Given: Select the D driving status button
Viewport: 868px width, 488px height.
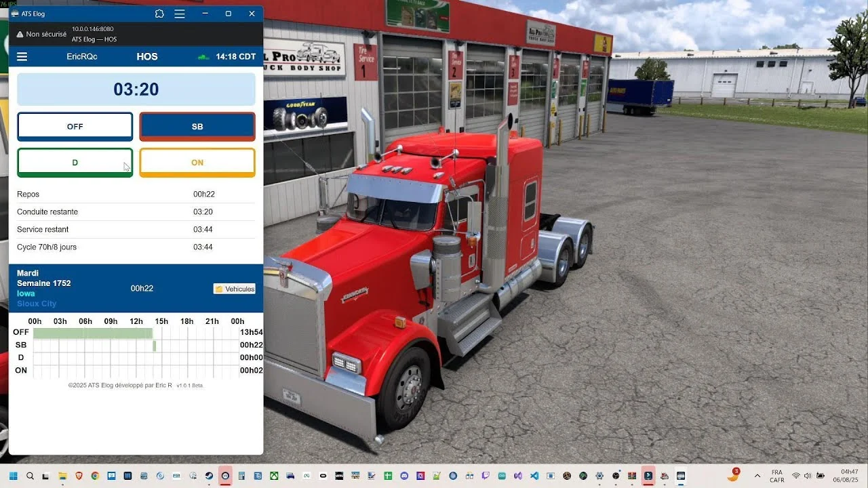Looking at the screenshot, I should pos(75,163).
